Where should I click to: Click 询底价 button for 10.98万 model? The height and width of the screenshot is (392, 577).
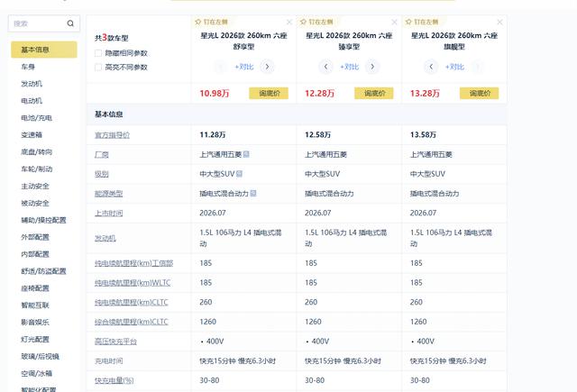[269, 93]
